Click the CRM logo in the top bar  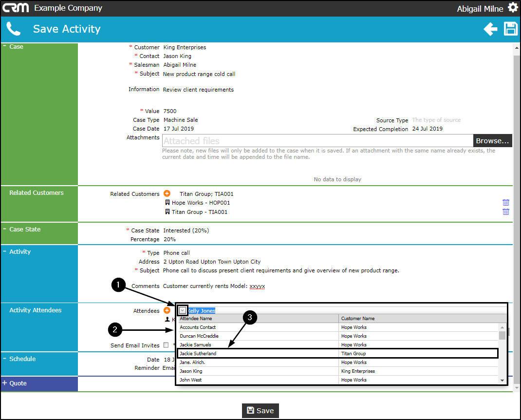point(16,7)
